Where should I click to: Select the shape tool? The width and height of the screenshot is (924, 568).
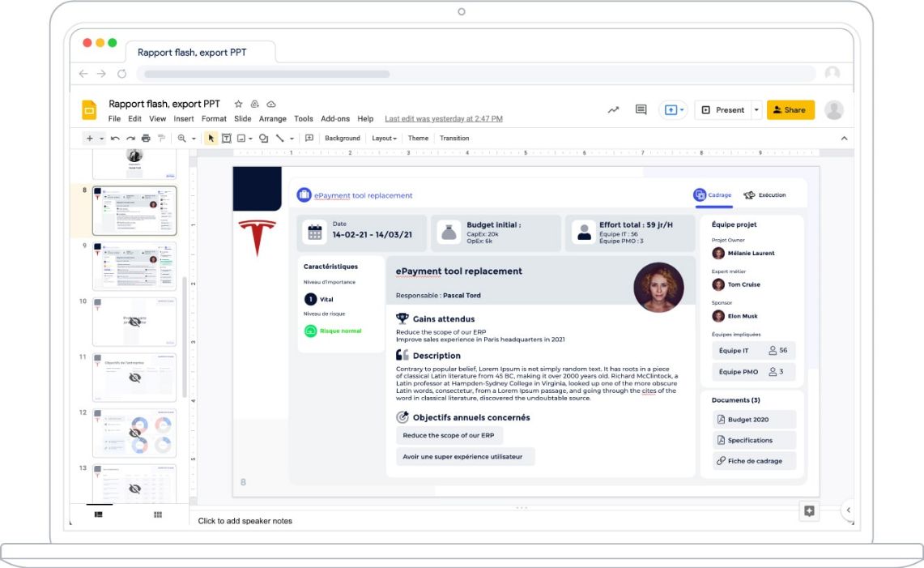click(264, 138)
